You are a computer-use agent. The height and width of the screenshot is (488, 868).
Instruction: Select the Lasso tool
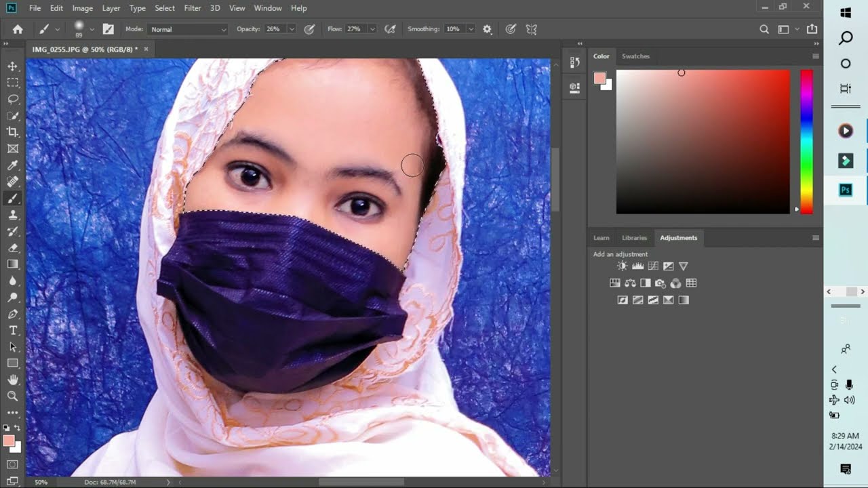pos(12,99)
